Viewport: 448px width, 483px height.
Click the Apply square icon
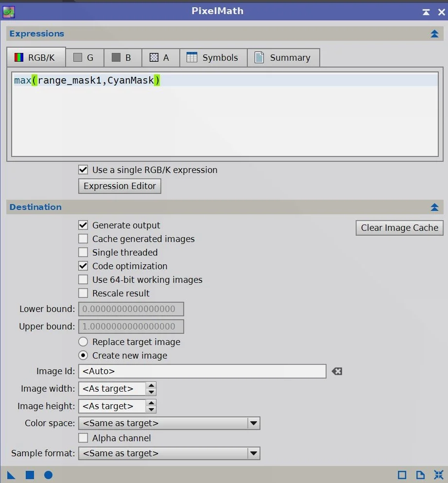click(x=30, y=475)
